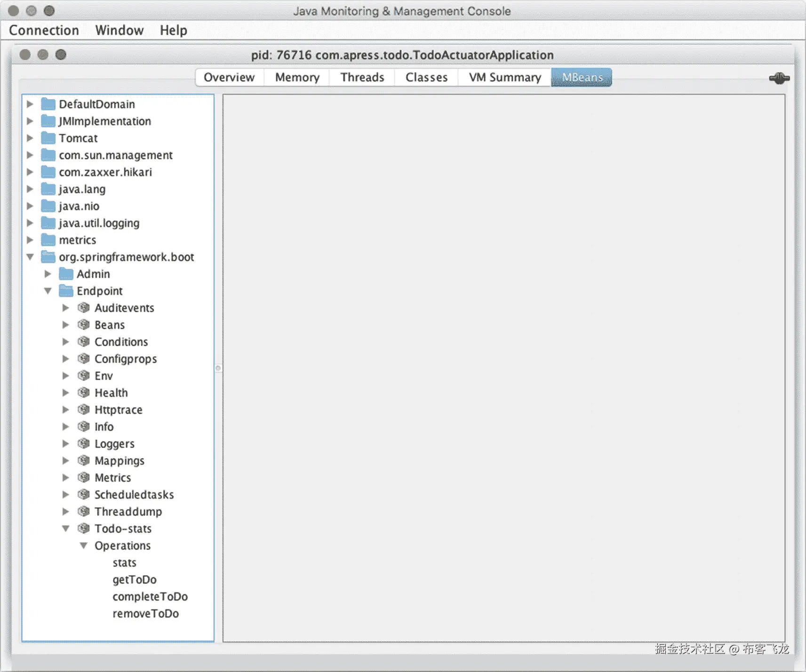Select the com.sun.management domain label
This screenshot has width=806, height=672.
(x=116, y=155)
